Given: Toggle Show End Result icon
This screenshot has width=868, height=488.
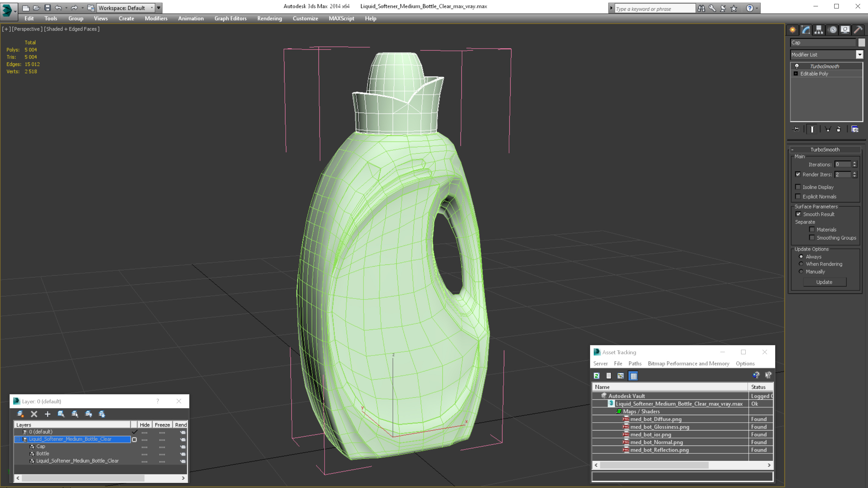Looking at the screenshot, I should tap(812, 129).
